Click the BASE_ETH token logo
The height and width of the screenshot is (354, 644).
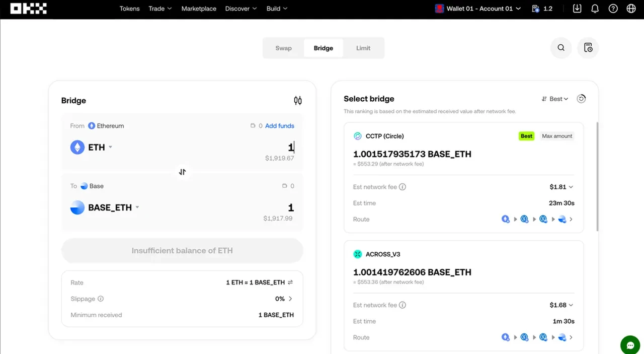[77, 207]
